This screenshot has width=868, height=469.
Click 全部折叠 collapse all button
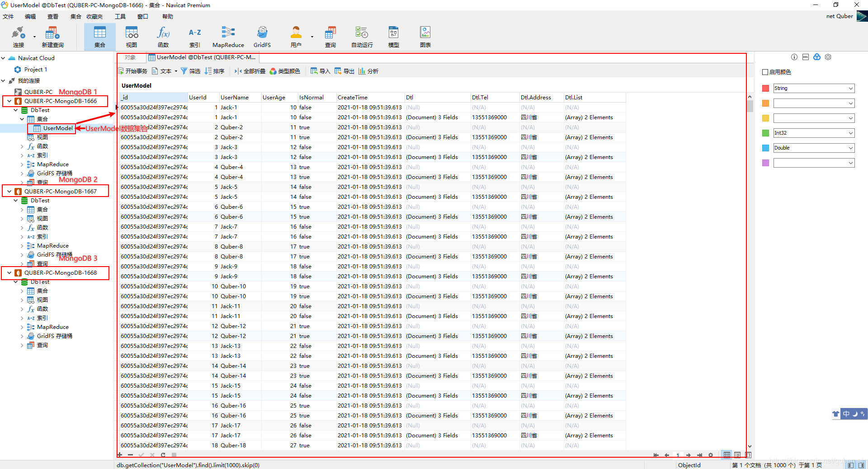click(250, 71)
